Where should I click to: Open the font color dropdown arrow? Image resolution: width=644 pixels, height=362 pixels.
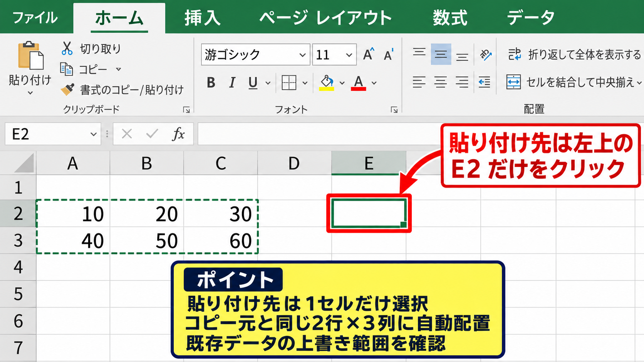click(374, 83)
